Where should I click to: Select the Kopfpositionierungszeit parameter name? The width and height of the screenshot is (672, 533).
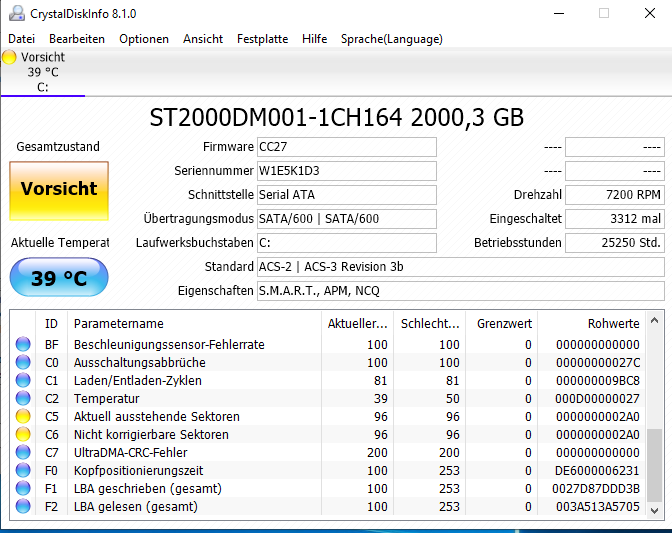click(138, 470)
